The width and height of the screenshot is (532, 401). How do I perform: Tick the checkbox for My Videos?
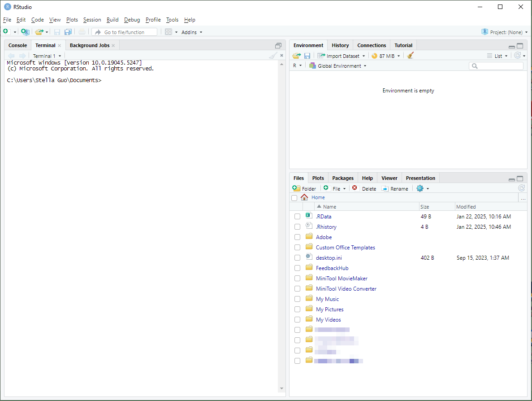point(297,319)
